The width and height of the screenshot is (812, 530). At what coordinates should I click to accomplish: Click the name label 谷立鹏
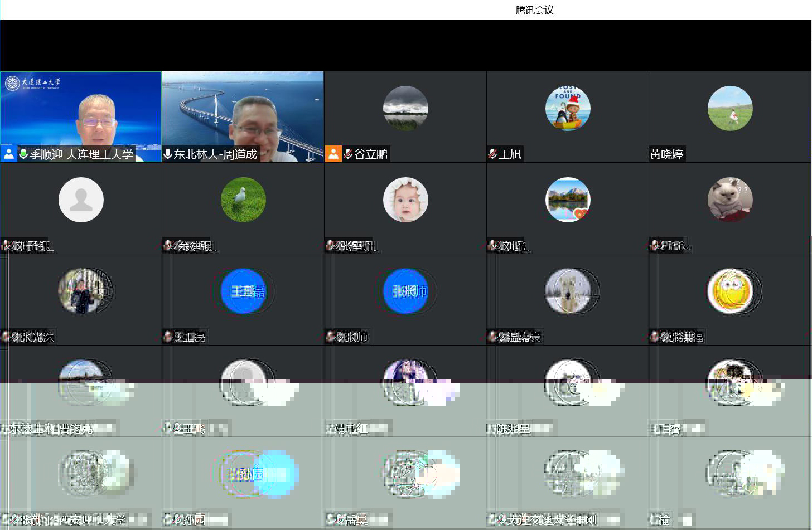pos(371,154)
